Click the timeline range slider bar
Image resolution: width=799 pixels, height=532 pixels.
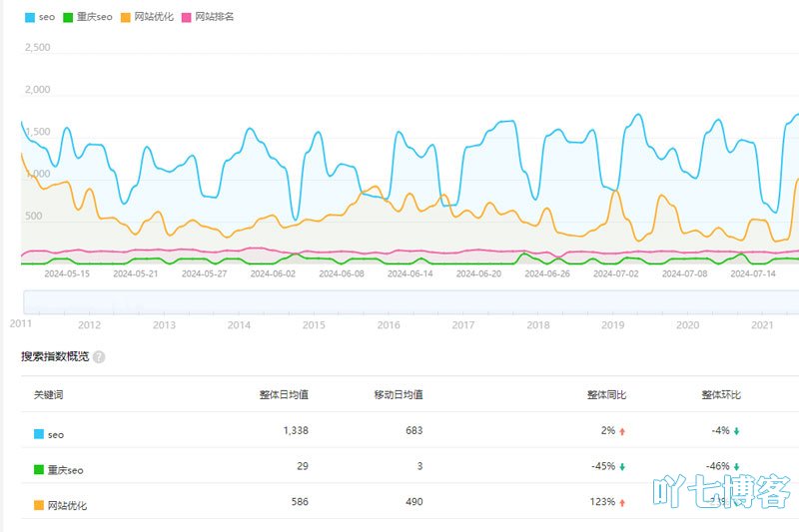click(x=410, y=301)
